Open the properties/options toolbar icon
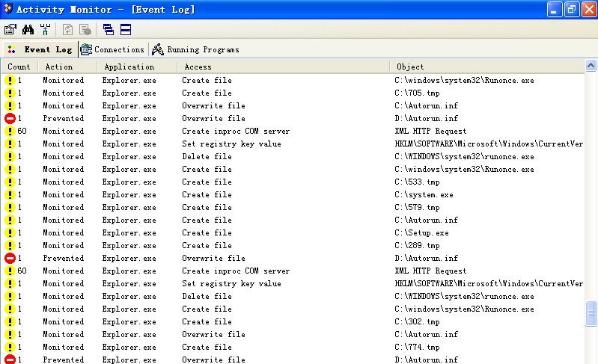 coord(10,29)
